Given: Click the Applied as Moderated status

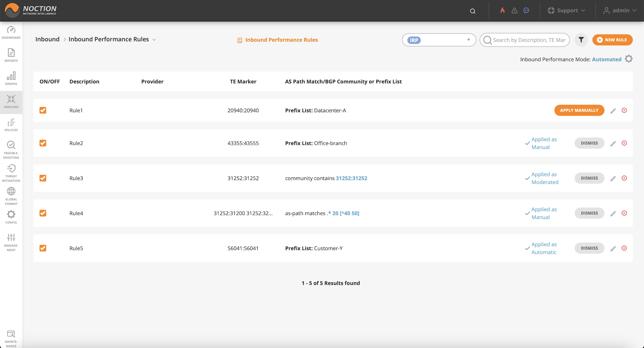Looking at the screenshot, I should pyautogui.click(x=542, y=178).
